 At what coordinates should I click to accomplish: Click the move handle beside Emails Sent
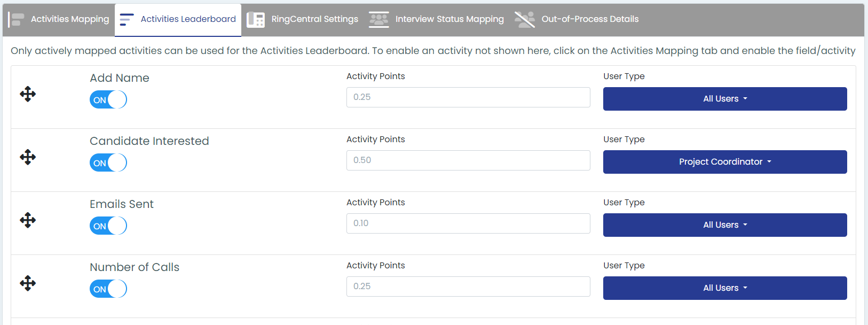pos(28,220)
